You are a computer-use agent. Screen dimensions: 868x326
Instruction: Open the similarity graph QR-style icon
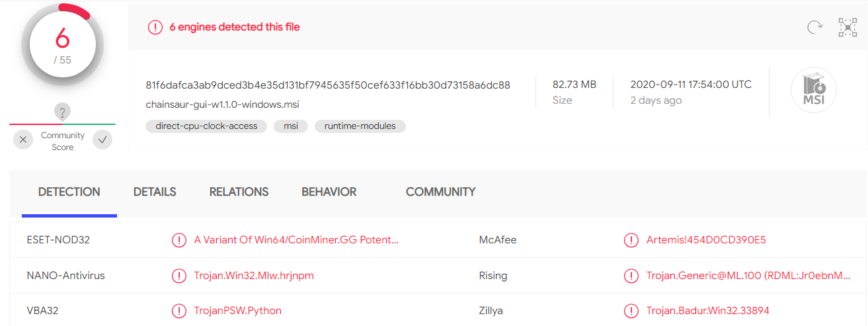pyautogui.click(x=848, y=27)
